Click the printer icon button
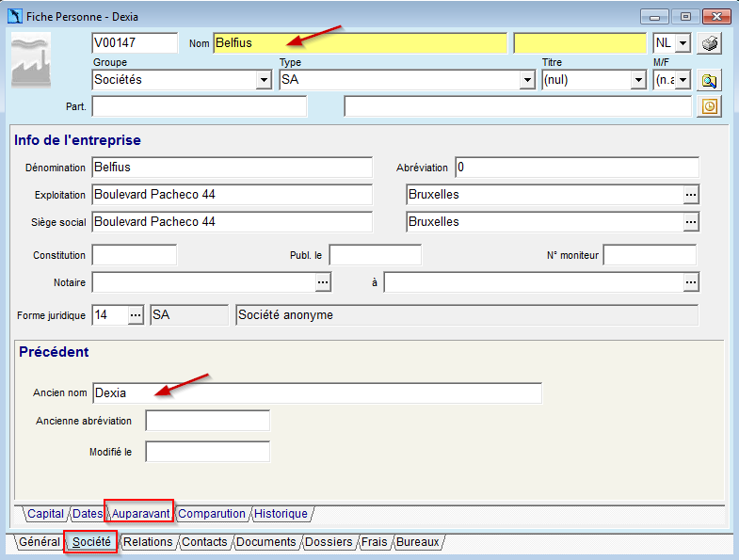This screenshot has height=560, width=739. (709, 43)
